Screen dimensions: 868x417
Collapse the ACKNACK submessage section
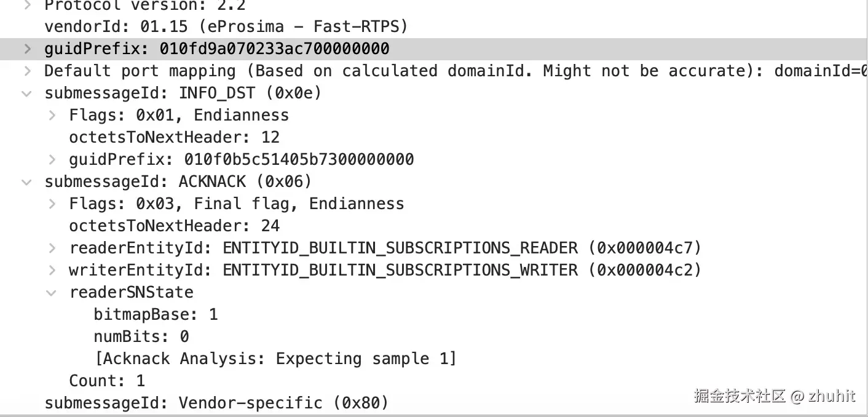(27, 182)
